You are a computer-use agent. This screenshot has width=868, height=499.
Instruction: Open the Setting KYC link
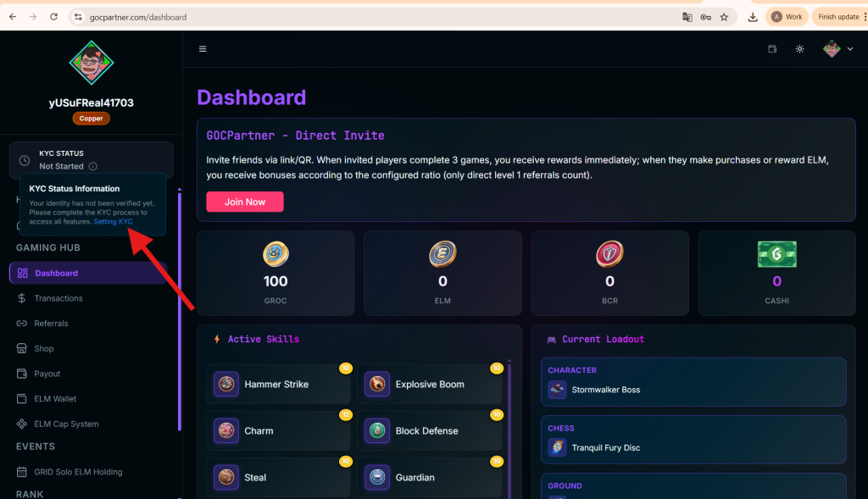tap(113, 222)
